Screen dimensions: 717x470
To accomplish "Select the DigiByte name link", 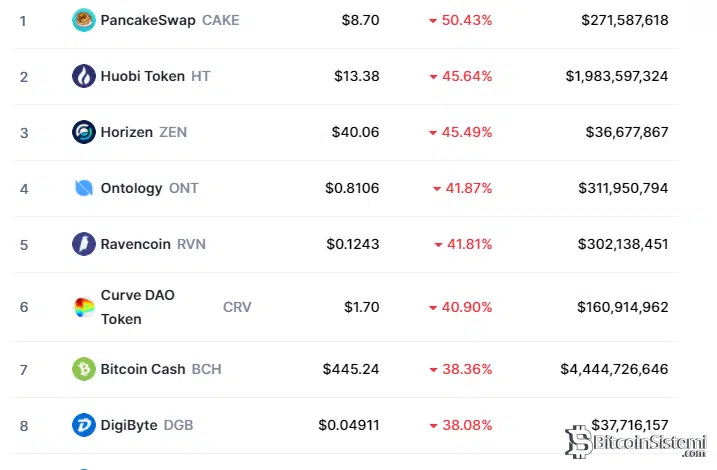I will (129, 425).
